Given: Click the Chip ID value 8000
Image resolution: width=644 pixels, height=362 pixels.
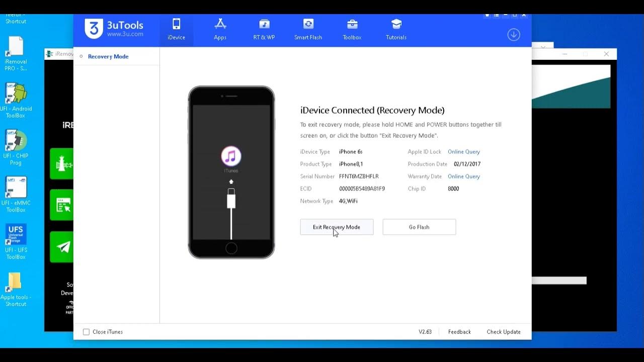Looking at the screenshot, I should (x=453, y=189).
